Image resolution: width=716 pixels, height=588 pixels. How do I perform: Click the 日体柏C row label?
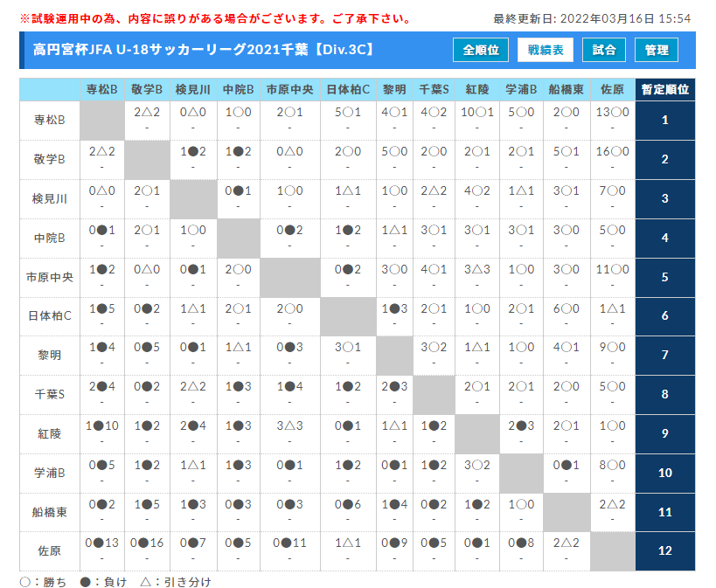49,316
